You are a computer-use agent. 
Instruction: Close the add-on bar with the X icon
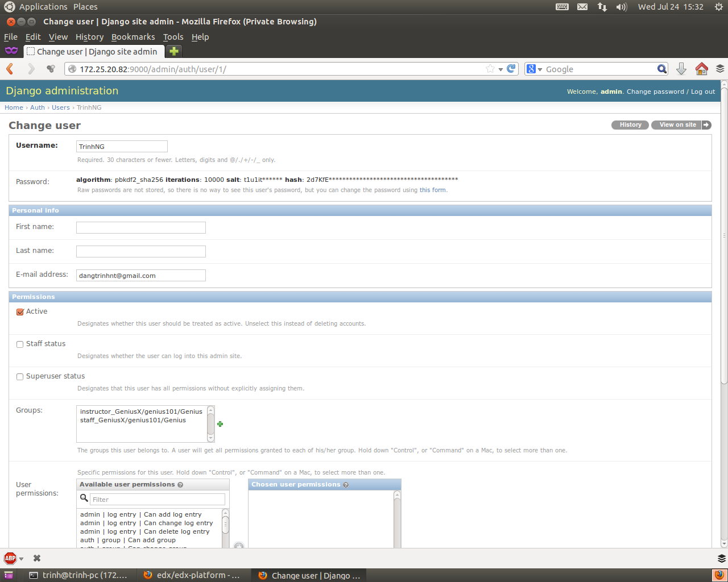[37, 558]
